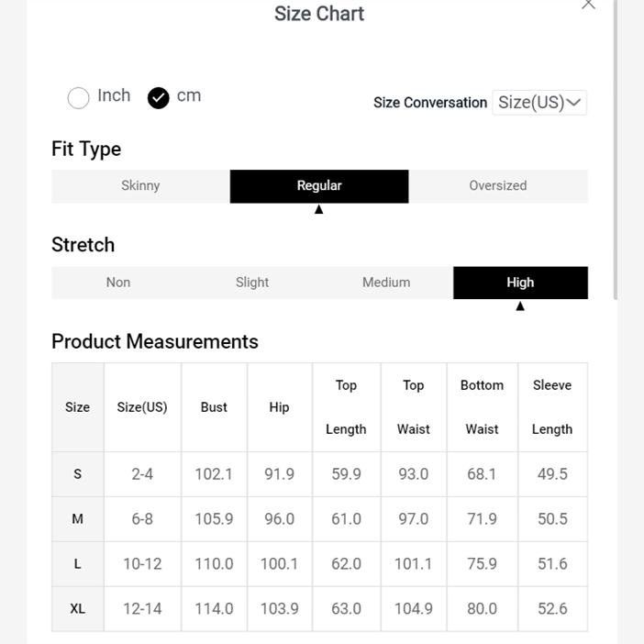Click the Sleeve Length column header
Screen dimensions: 644x644
tap(552, 407)
